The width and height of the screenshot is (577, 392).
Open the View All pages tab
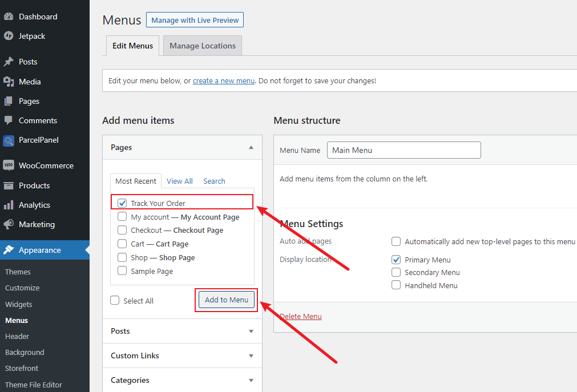coord(180,181)
